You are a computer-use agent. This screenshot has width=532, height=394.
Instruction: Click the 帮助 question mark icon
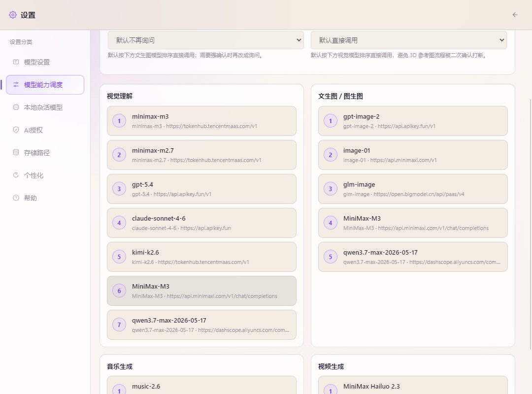click(16, 198)
